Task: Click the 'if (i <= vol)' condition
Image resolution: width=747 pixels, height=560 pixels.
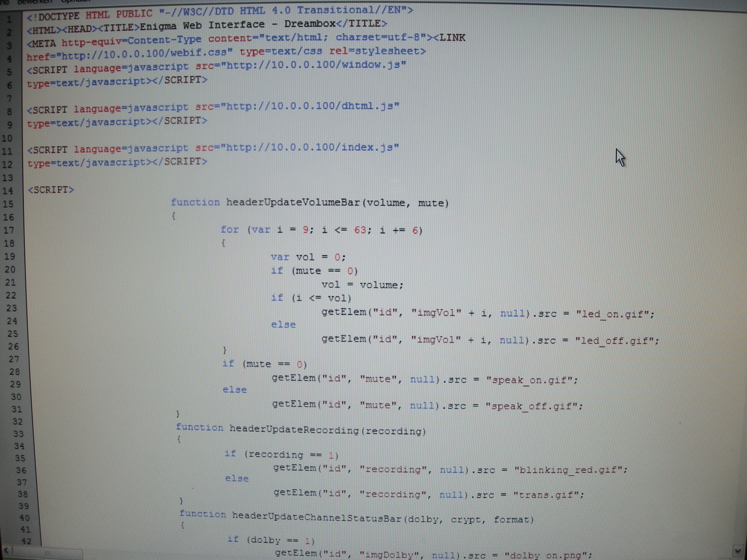Action: [x=311, y=298]
